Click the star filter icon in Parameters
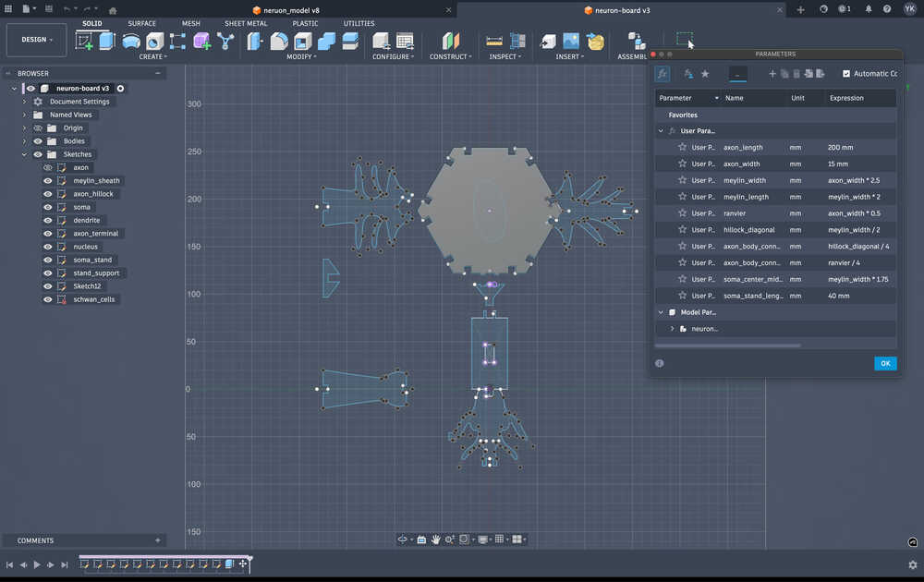 705,74
